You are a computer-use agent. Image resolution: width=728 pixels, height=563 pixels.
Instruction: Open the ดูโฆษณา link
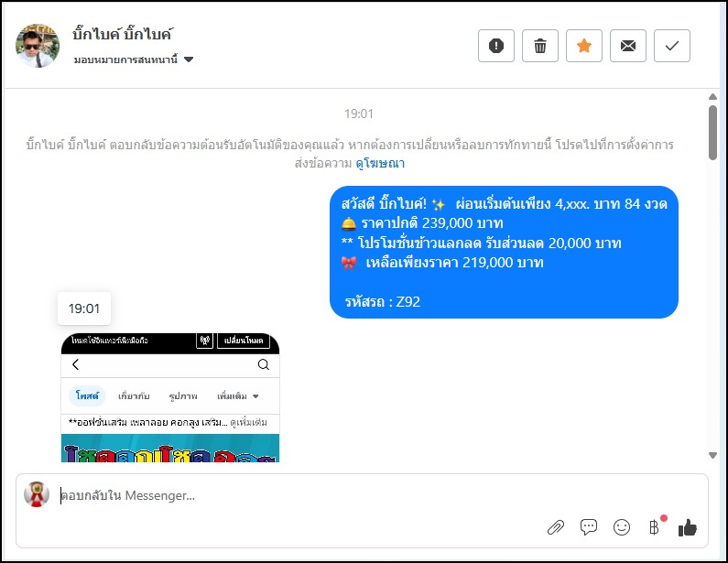[380, 163]
